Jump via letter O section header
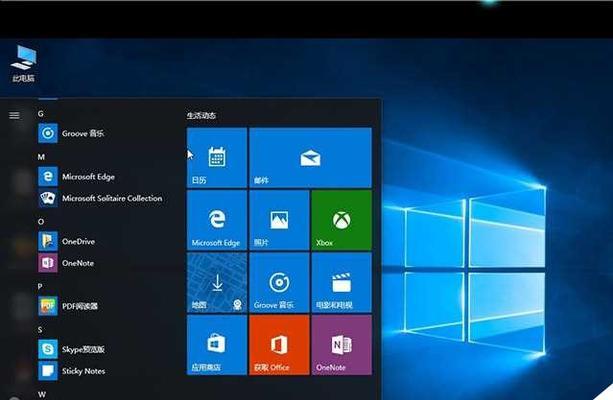Viewport: 613px width, 400px height. [41, 222]
